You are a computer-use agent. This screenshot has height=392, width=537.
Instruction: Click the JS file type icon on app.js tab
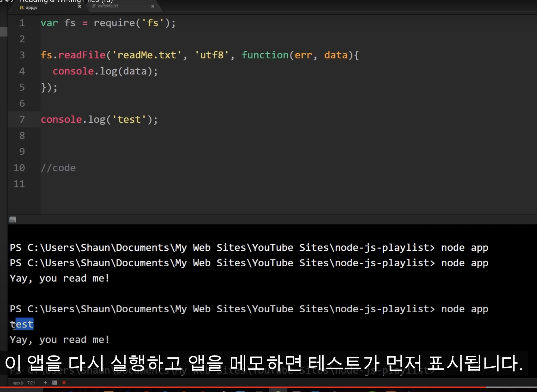(21, 7)
